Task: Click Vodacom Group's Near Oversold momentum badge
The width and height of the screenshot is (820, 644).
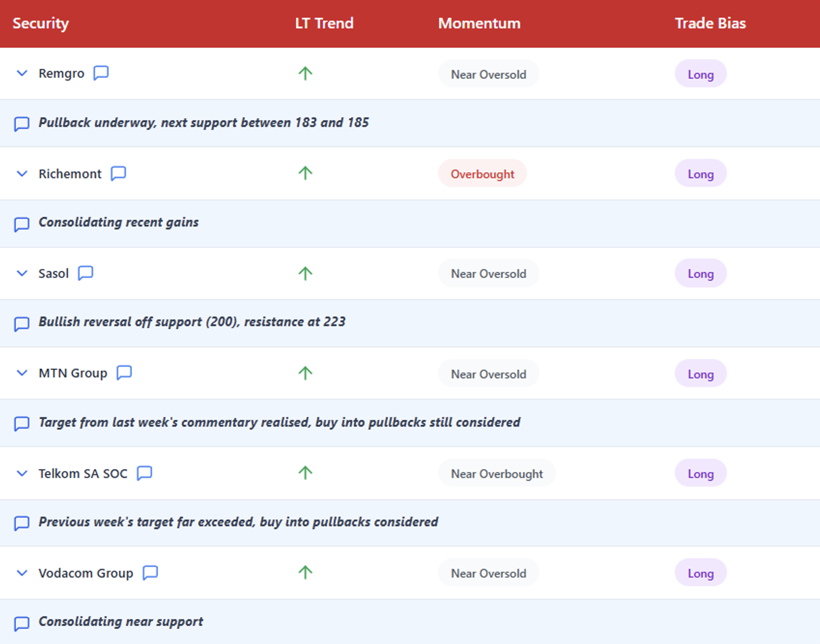Action: (488, 573)
